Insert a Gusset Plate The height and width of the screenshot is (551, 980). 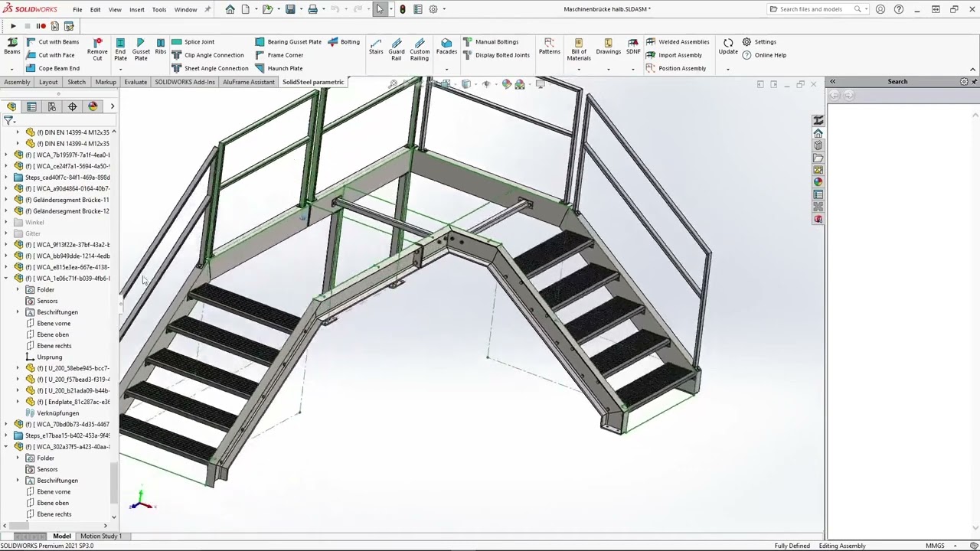[x=141, y=50]
